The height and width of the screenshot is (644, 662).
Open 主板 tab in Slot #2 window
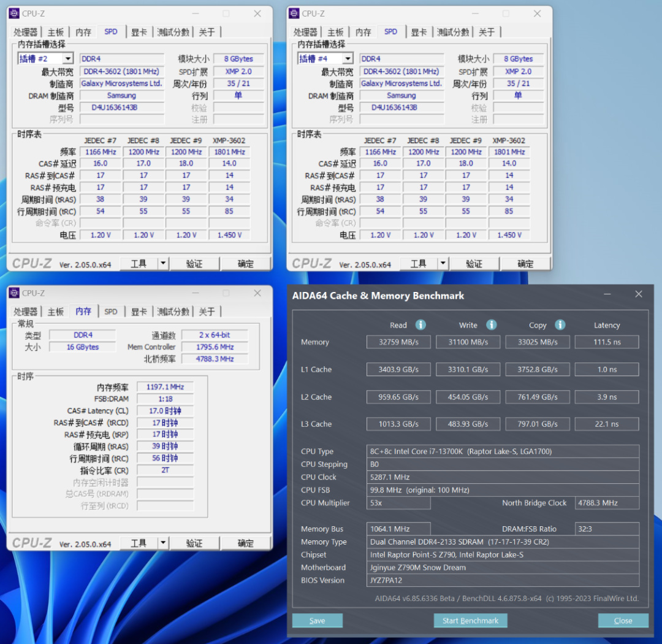55,32
